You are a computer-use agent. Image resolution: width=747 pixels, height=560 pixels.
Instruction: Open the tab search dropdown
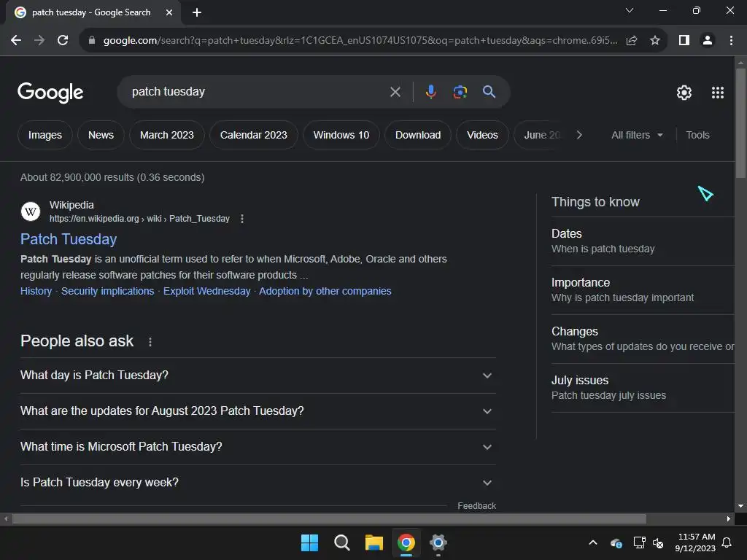point(630,10)
